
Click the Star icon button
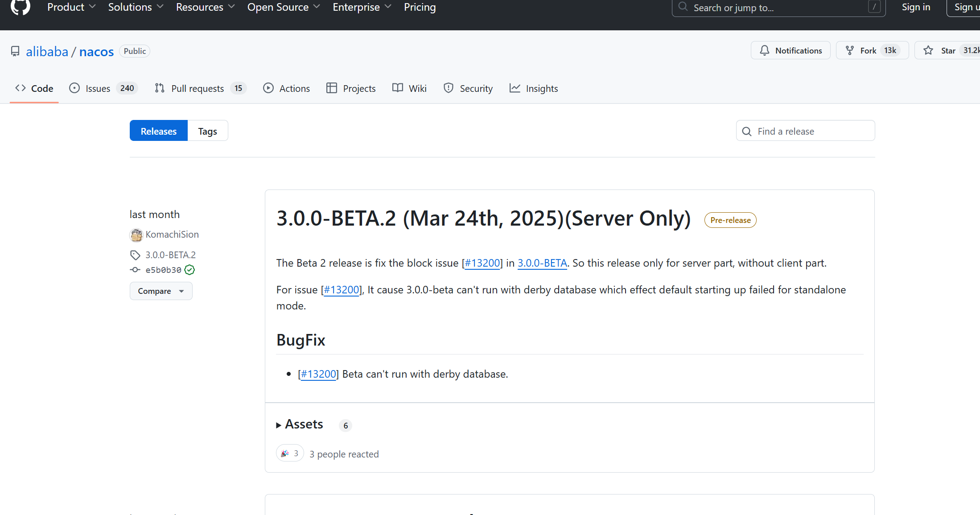tap(928, 50)
